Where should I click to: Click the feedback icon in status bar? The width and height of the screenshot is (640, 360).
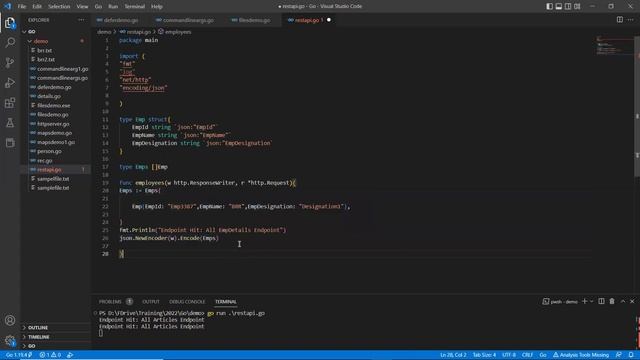point(619,355)
